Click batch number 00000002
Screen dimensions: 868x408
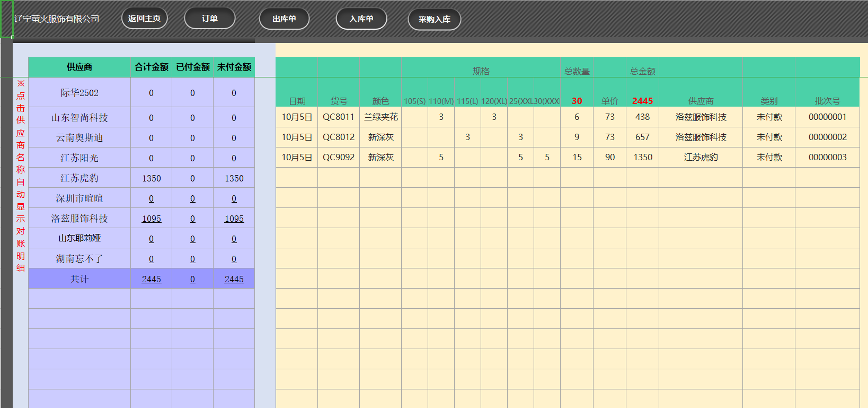click(828, 137)
